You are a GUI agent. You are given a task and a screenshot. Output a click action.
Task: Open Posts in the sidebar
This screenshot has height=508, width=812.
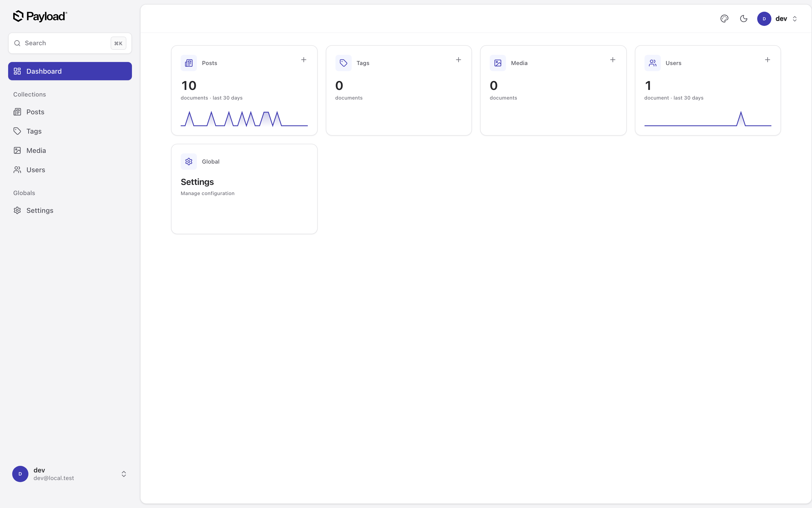coord(70,112)
